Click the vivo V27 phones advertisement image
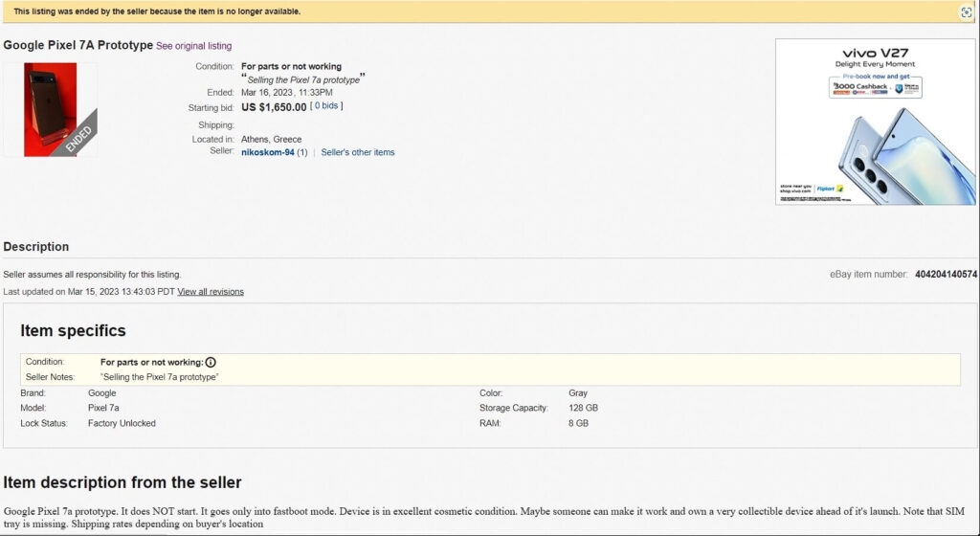 (875, 122)
